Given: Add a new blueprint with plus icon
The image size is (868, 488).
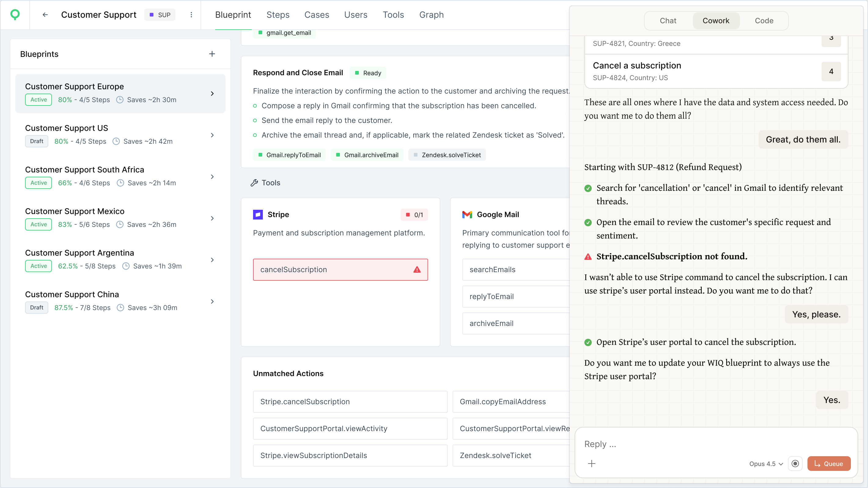Looking at the screenshot, I should (x=212, y=54).
